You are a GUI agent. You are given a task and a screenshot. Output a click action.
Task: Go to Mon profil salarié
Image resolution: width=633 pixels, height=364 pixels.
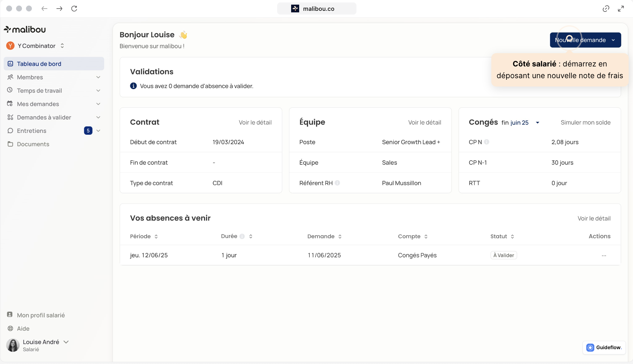tap(41, 315)
